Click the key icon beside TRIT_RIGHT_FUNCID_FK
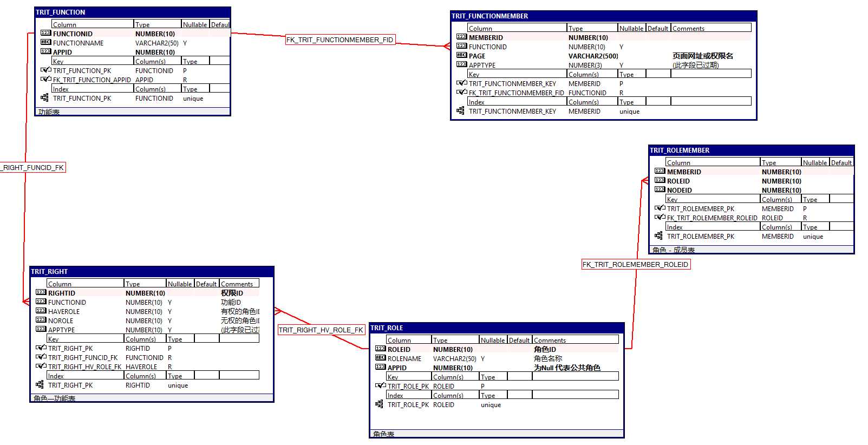The image size is (868, 445). [41, 357]
